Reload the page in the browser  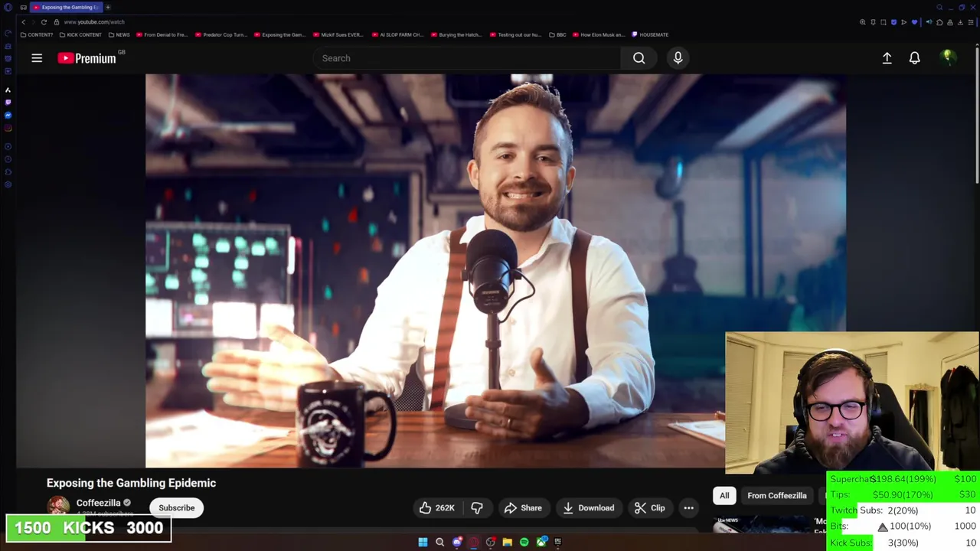[x=44, y=22]
